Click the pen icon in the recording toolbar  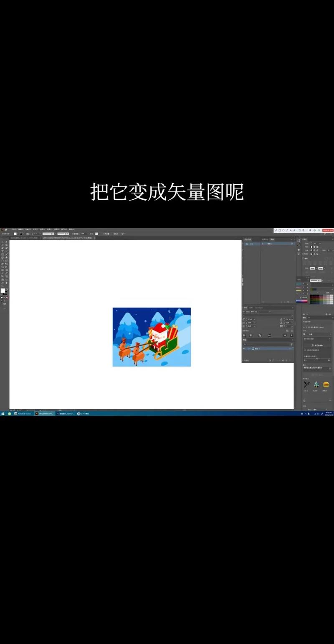(276, 230)
